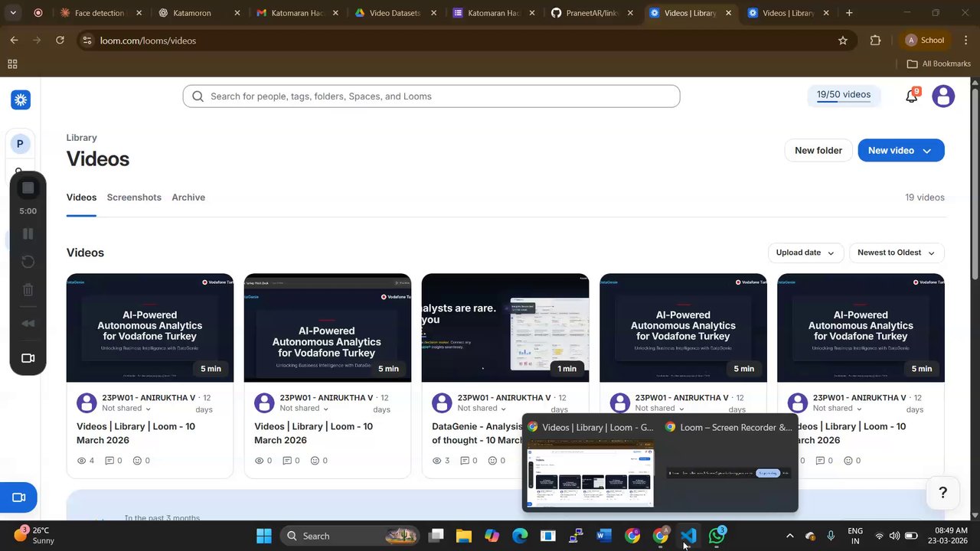This screenshot has width=980, height=551.
Task: Open WhatsApp from the taskbar
Action: coord(717,536)
